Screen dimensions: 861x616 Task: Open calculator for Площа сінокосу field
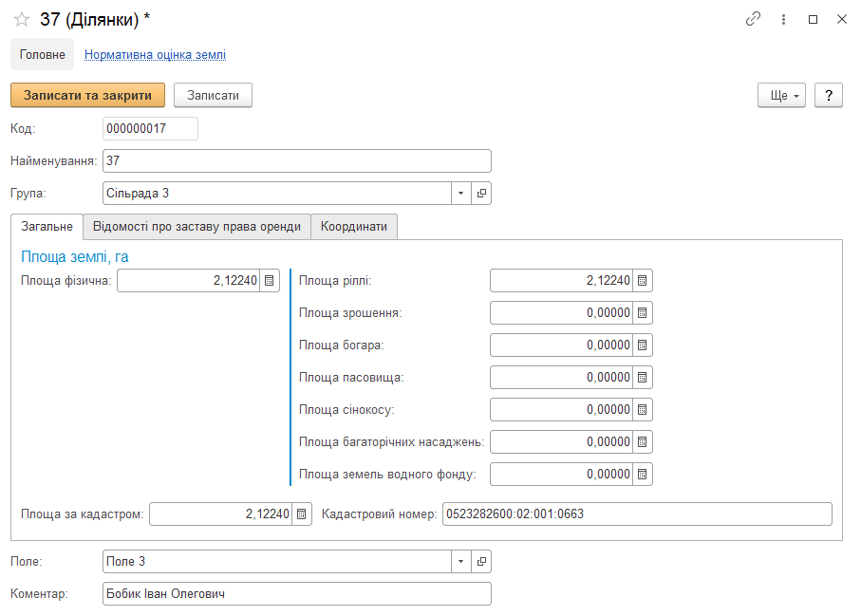coord(642,410)
